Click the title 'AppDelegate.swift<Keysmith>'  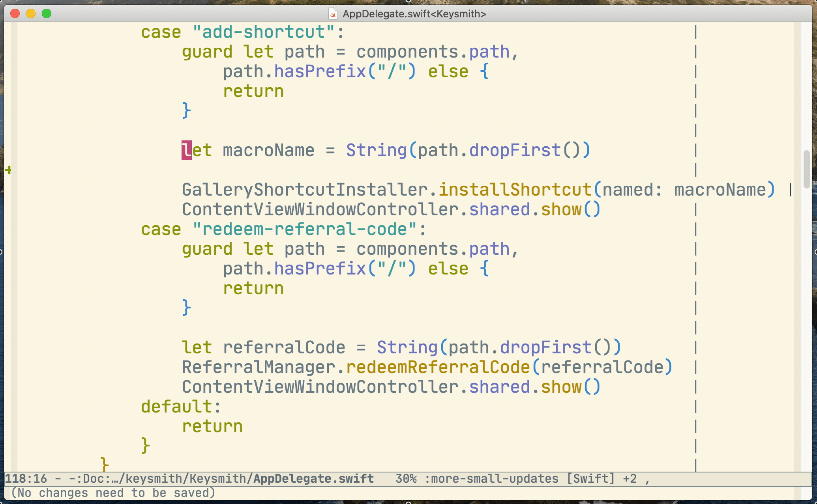point(414,13)
